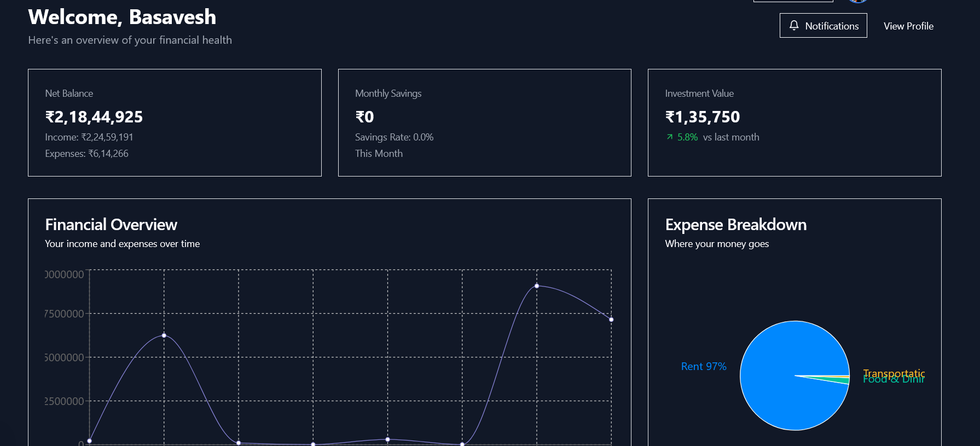Click the Monthly Savings ₹0 value

(364, 117)
